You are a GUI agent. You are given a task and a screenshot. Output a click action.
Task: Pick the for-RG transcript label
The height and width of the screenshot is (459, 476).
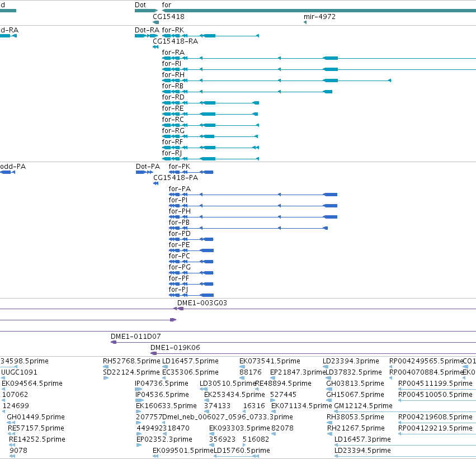(173, 131)
